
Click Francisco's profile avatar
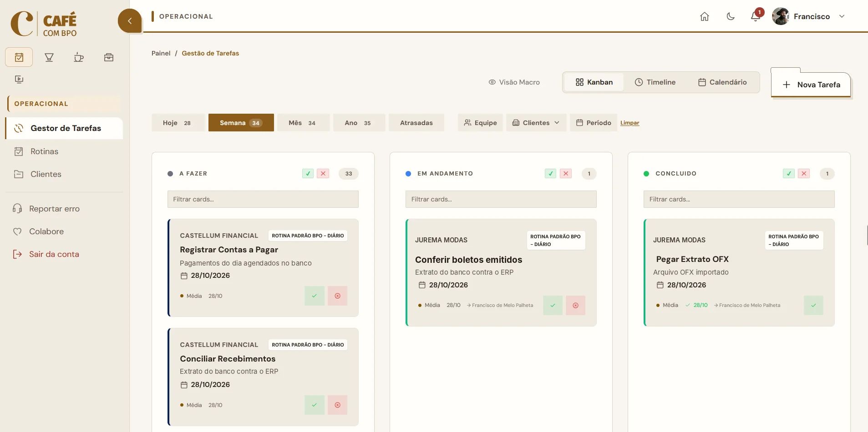point(781,16)
